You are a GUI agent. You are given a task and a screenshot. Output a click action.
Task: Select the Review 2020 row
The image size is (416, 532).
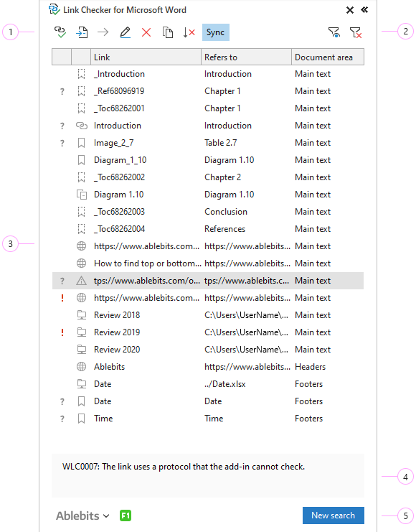208,350
